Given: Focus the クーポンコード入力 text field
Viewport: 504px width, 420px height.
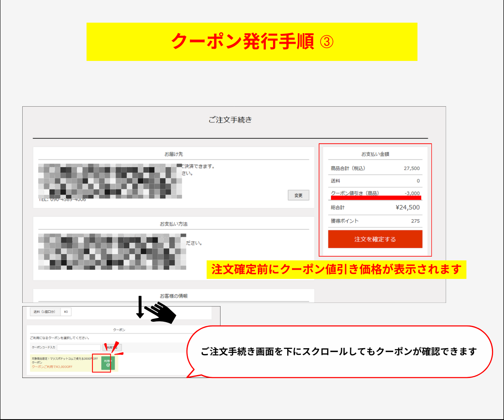Looking at the screenshot, I should pos(79,348).
